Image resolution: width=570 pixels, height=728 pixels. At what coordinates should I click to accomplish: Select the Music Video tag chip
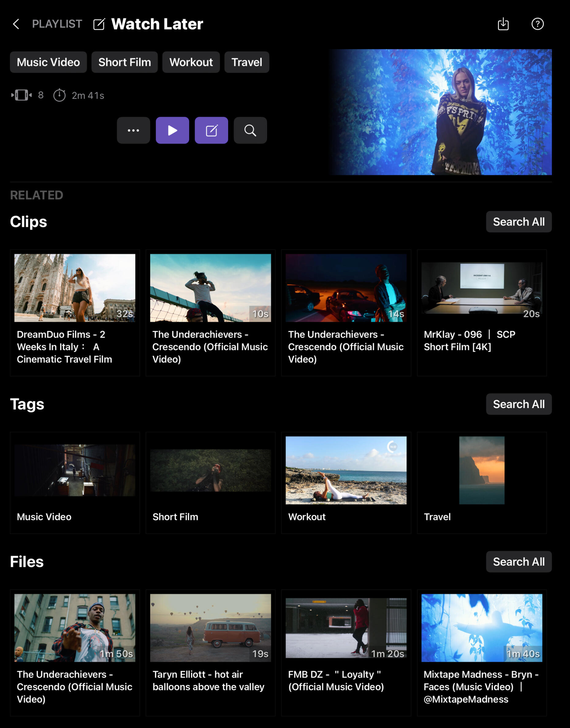click(48, 63)
